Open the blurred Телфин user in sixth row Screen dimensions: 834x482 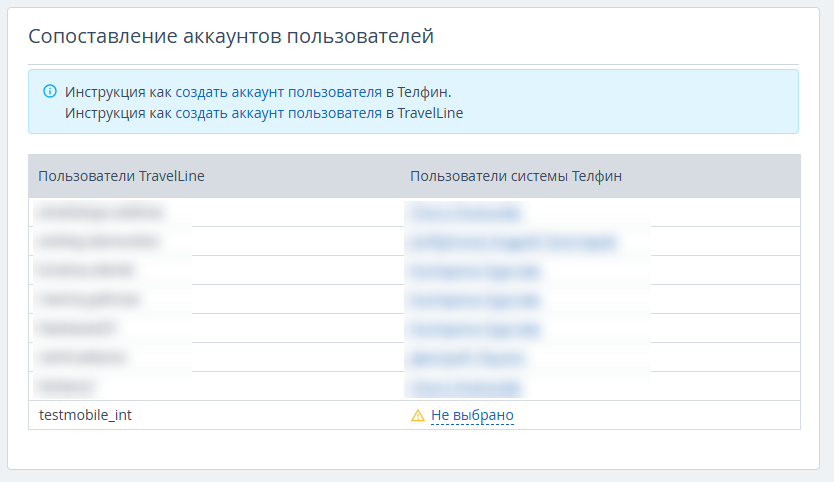467,357
